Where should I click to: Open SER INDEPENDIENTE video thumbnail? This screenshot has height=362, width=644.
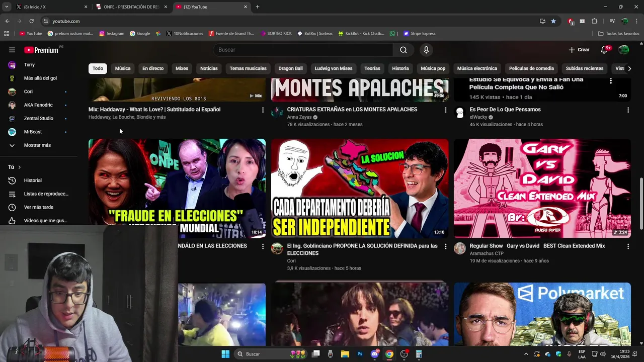pyautogui.click(x=360, y=188)
